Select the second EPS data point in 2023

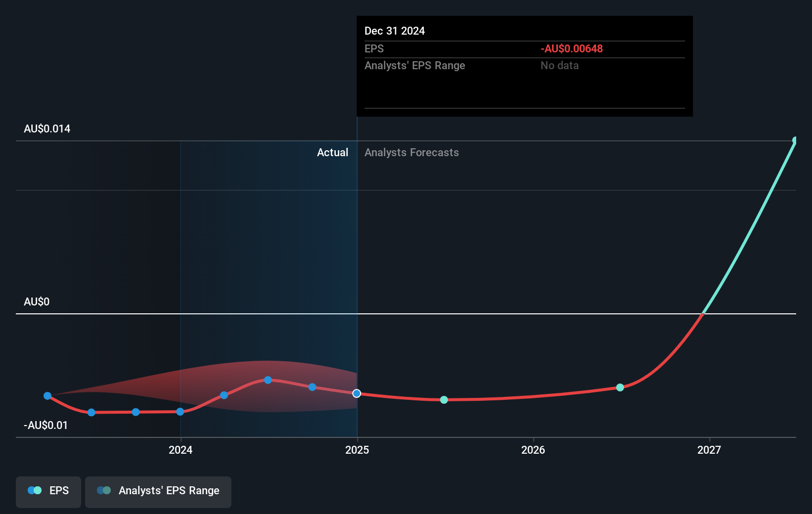pos(91,412)
